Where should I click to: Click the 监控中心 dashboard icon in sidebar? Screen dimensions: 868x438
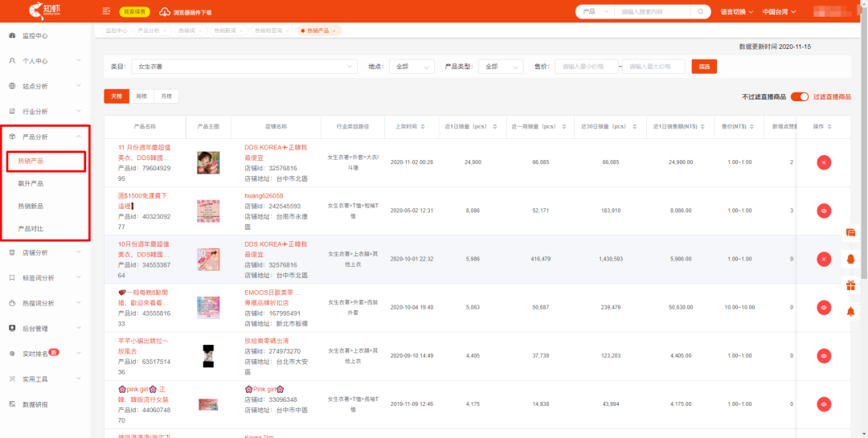pos(12,36)
